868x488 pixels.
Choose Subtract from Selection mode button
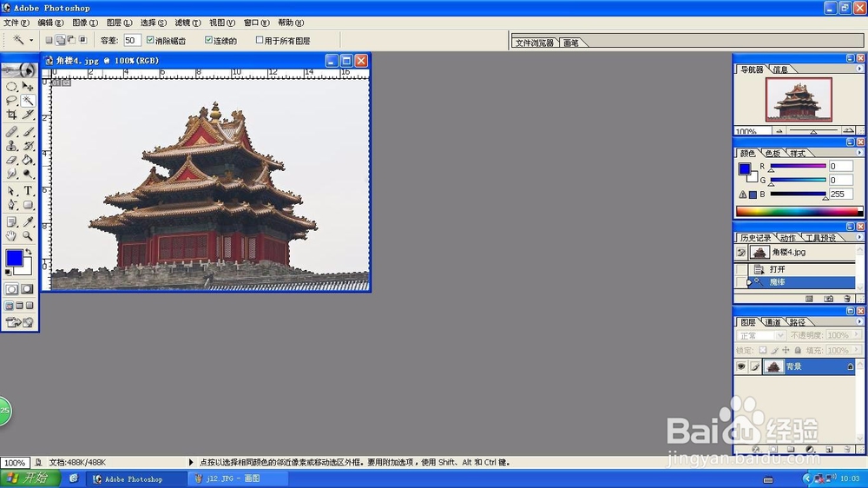point(71,41)
